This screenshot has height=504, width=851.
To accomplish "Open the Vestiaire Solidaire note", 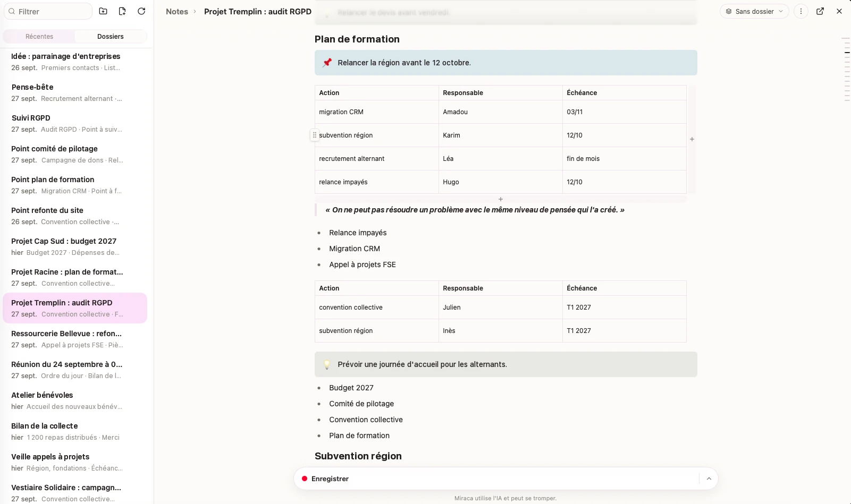I will pos(75,493).
